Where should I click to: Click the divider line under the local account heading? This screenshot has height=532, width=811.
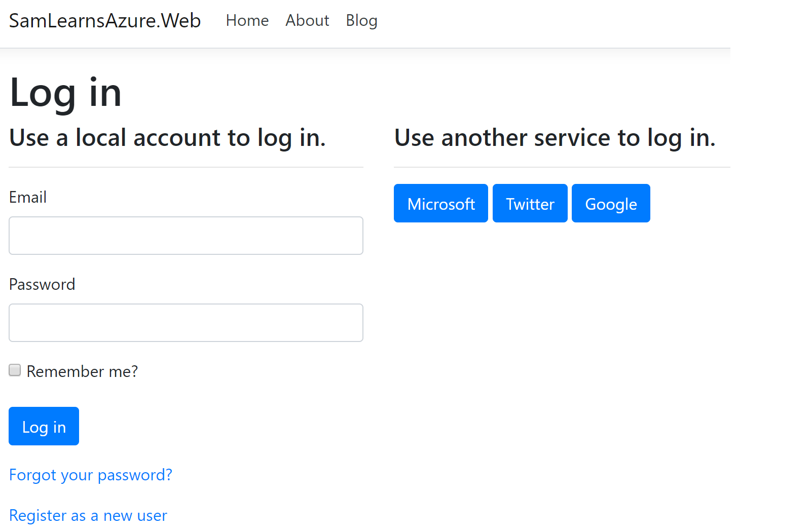point(186,167)
